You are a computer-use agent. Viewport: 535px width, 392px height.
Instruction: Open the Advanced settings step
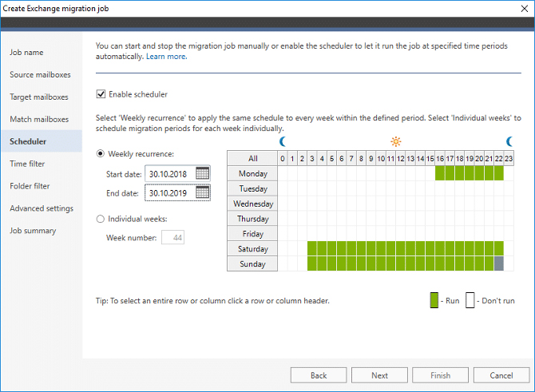42,208
